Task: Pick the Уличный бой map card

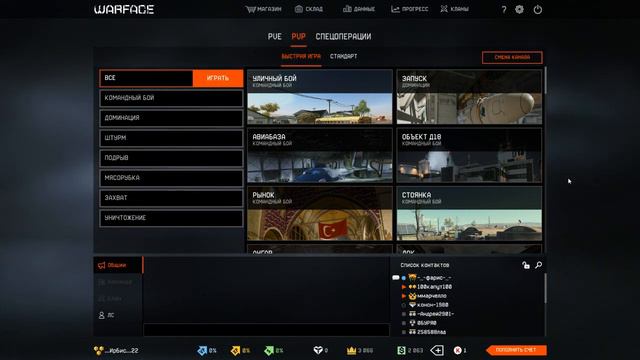Action: click(x=320, y=97)
